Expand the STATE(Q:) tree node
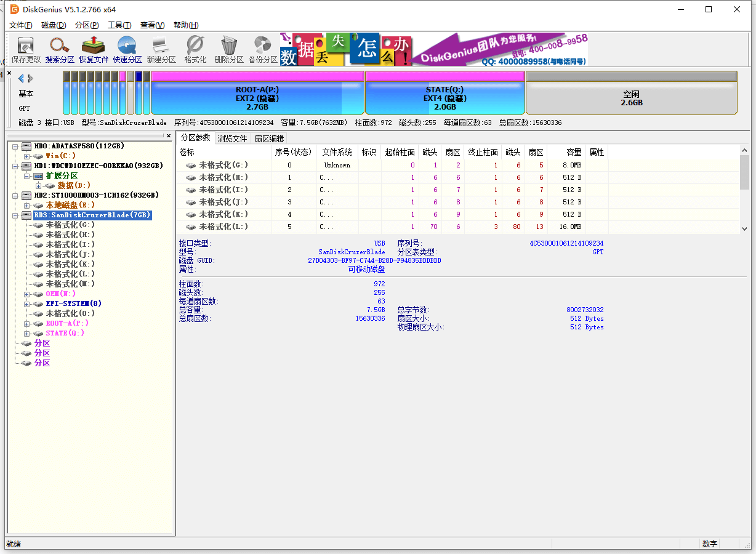The image size is (756, 554). tap(26, 334)
